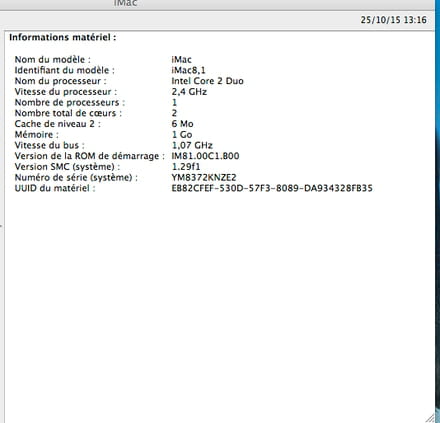The width and height of the screenshot is (440, 423).
Task: Click the Nombre de processeurs label
Action: (70, 102)
